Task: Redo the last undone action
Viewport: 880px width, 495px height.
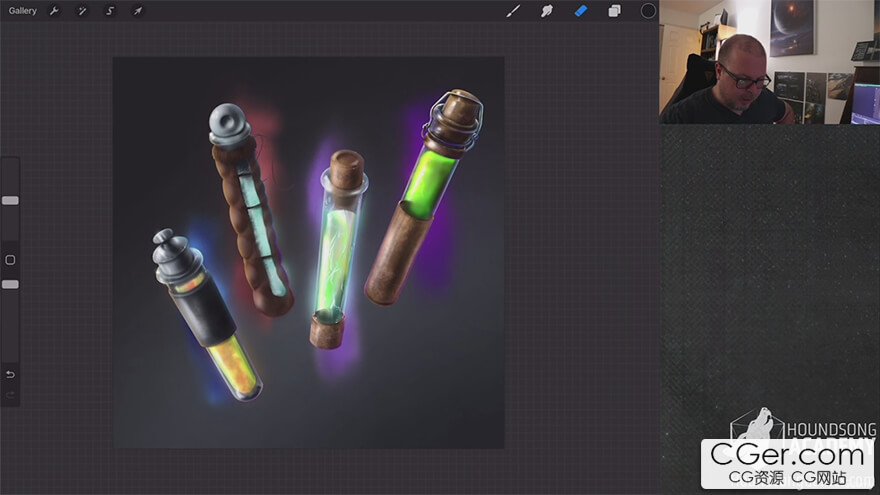Action: coord(10,395)
